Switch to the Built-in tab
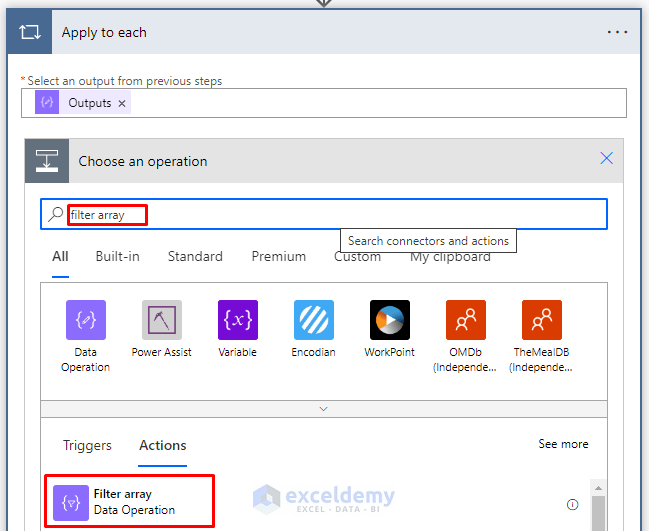 tap(118, 257)
